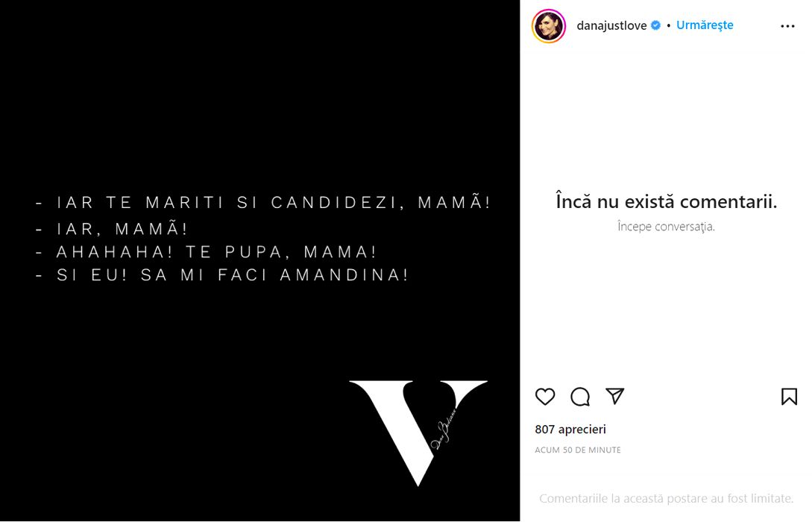812x522 pixels.
Task: Click the line SI EU! SA MI FACI AMANDINA!
Action: click(x=233, y=275)
